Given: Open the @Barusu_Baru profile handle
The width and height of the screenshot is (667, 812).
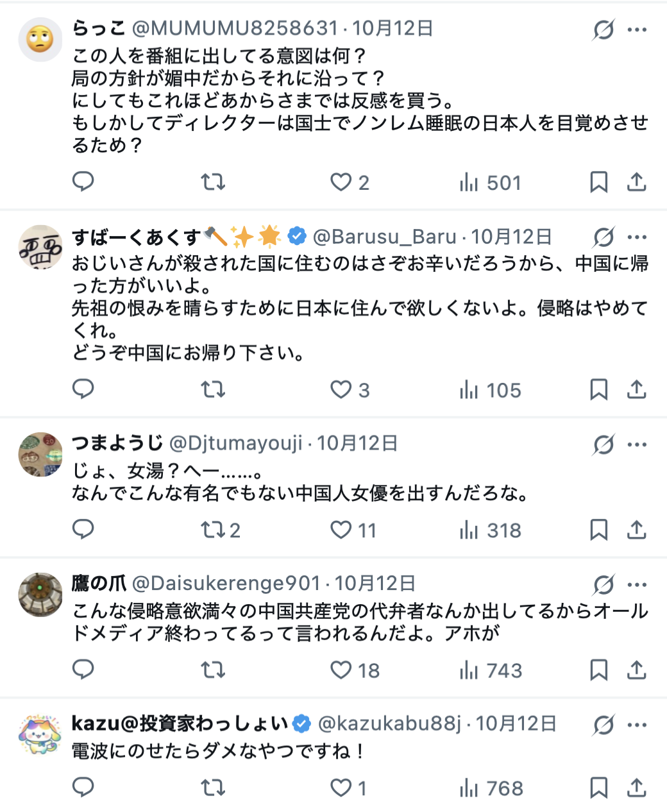Looking at the screenshot, I should pyautogui.click(x=384, y=237).
